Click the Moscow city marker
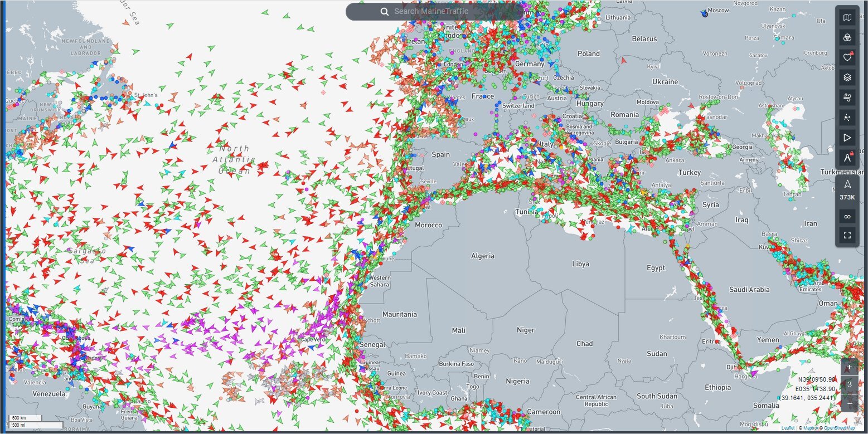The width and height of the screenshot is (868, 434). tap(705, 14)
